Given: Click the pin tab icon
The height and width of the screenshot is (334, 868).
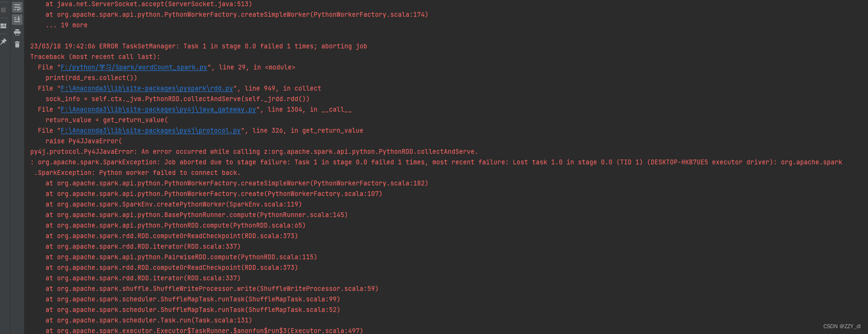Looking at the screenshot, I should [x=3, y=42].
